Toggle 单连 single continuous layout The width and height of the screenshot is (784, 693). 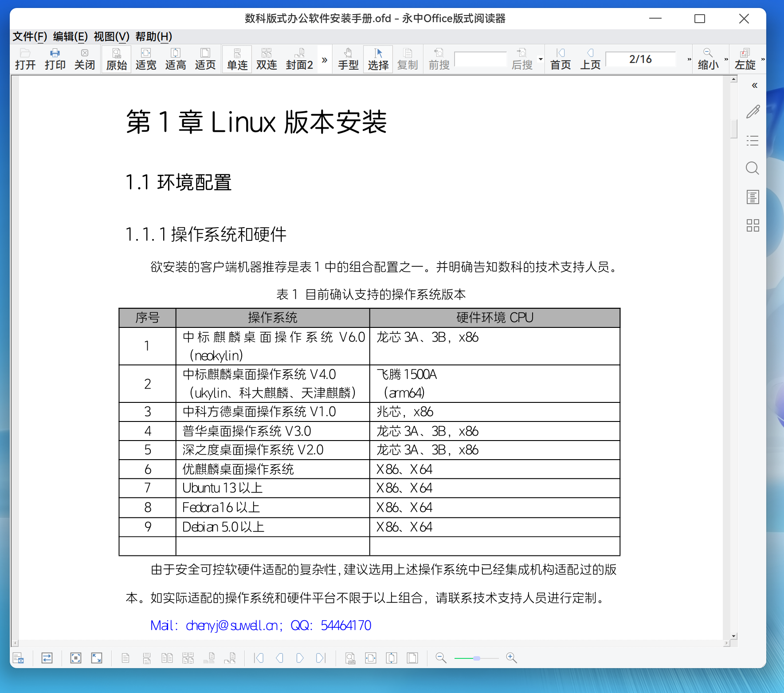click(x=237, y=59)
